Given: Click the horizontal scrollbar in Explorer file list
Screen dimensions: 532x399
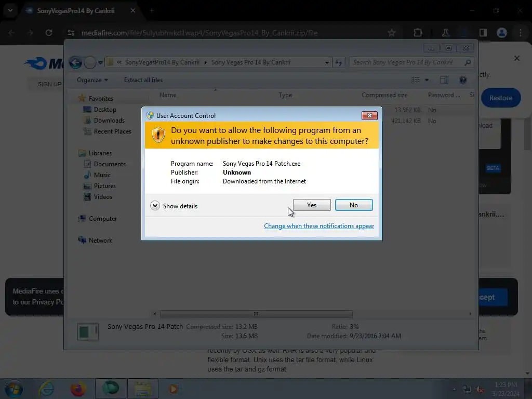Looking at the screenshot, I should [x=256, y=314].
